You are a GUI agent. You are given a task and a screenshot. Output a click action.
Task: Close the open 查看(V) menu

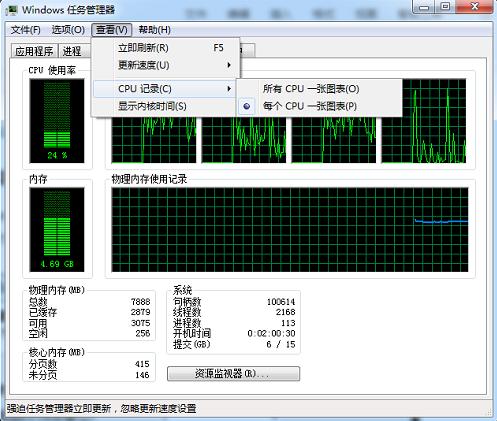coord(112,30)
